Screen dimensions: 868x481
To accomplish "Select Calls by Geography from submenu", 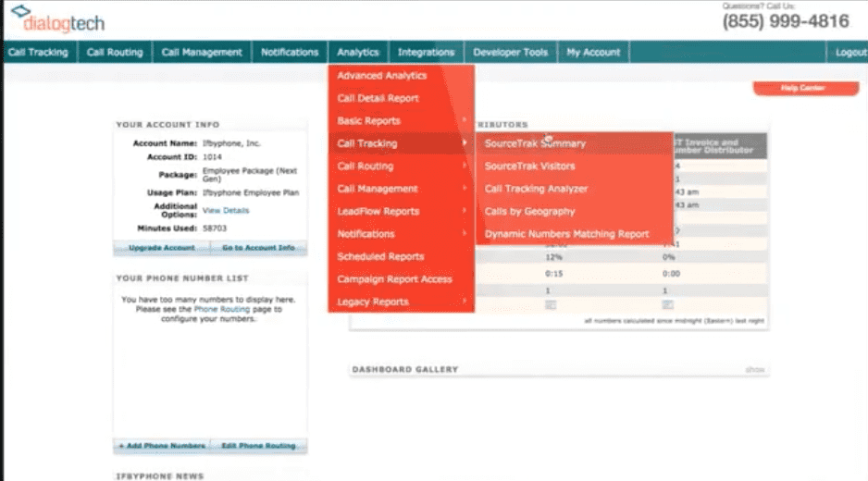I will coord(529,212).
